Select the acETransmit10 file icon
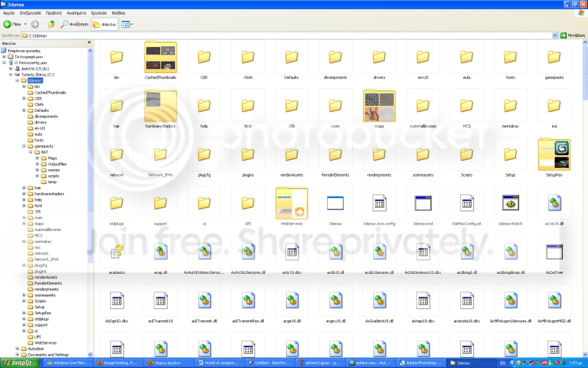 (x=160, y=300)
